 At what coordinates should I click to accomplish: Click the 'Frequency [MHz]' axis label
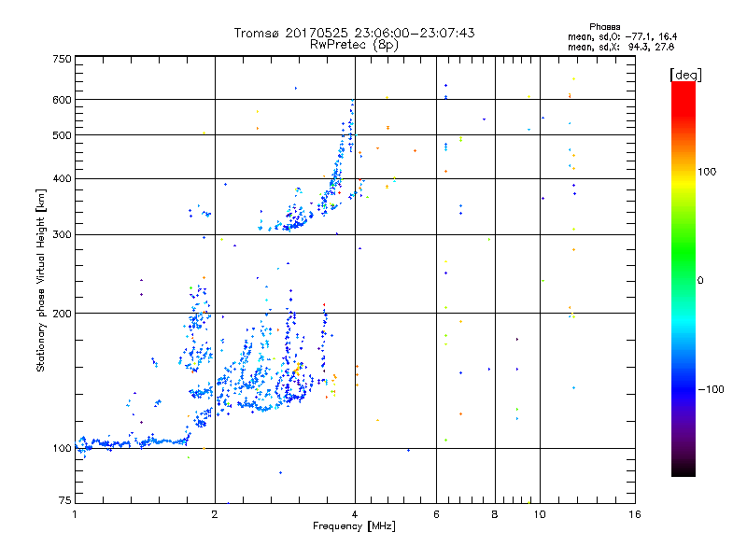pyautogui.click(x=354, y=526)
